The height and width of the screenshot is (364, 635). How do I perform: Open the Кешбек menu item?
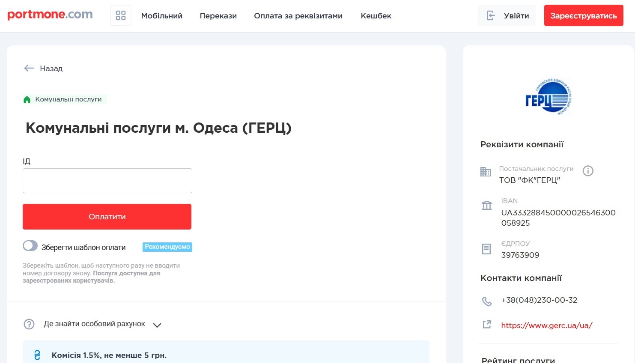[x=376, y=16]
